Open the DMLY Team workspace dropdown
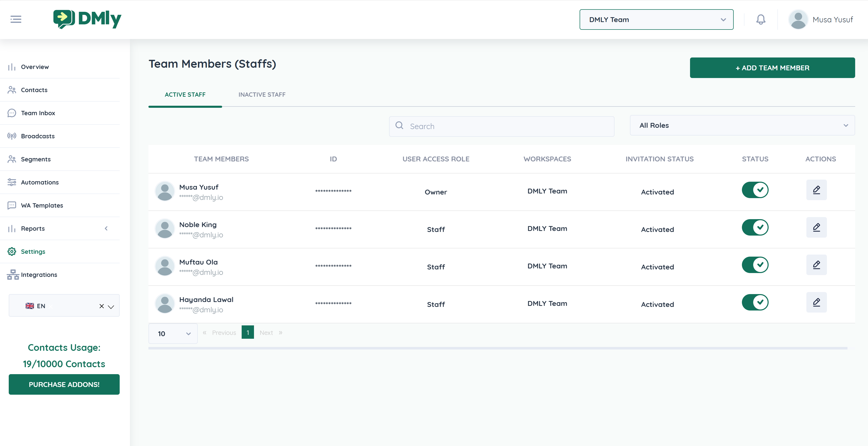The height and width of the screenshot is (446, 868). pyautogui.click(x=656, y=20)
